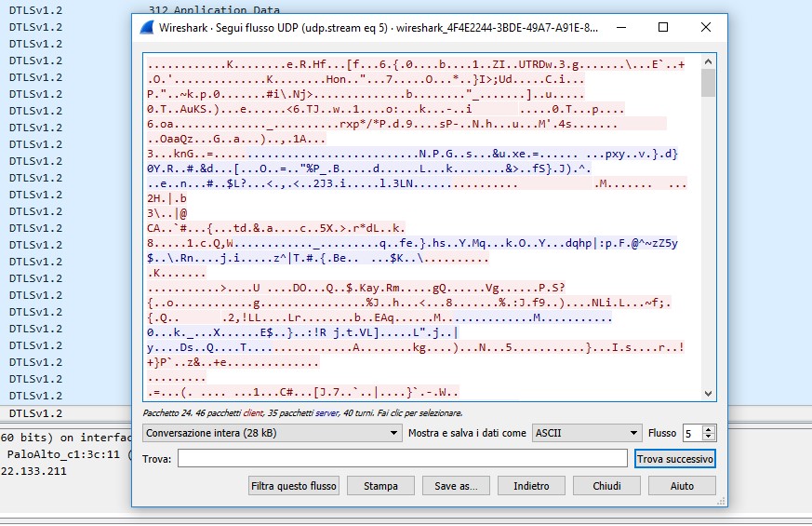The image size is (812, 526).
Task: Click stream line starting 'CA..`#...{...td'
Action: [x=276, y=228]
